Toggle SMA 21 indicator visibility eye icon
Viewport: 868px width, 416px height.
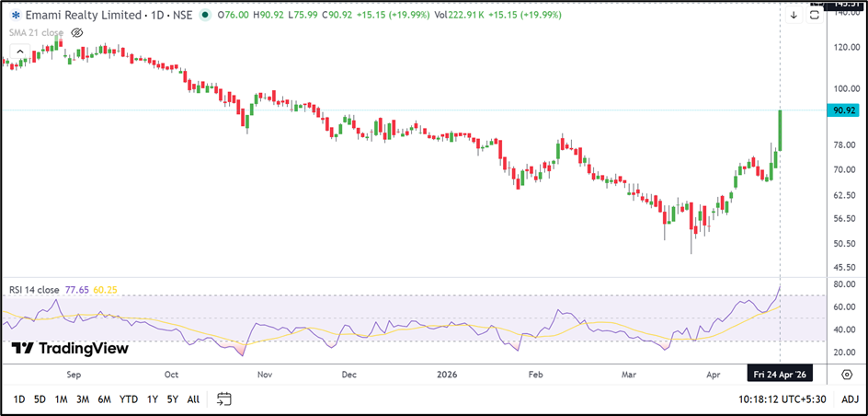point(78,32)
